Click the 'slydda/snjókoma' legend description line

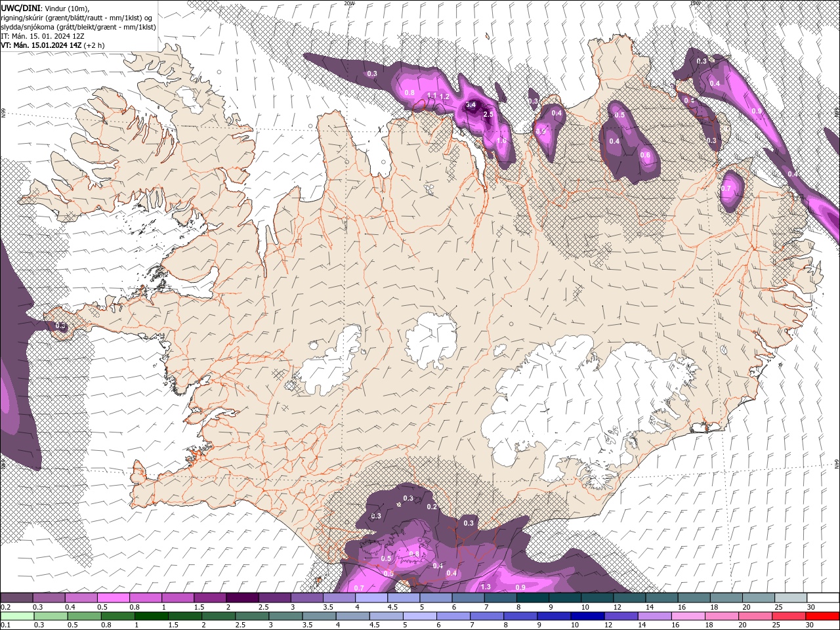pos(78,27)
